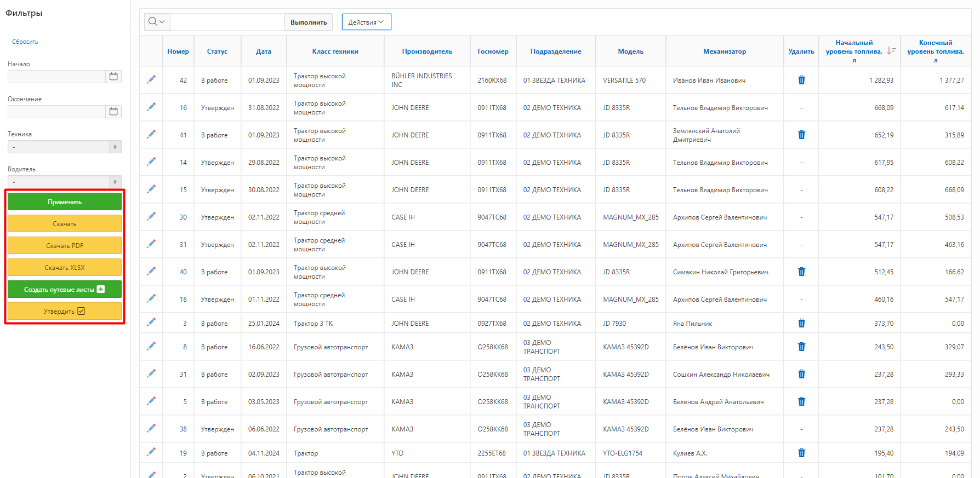This screenshot has width=980, height=478.
Task: Click trash icon in Землянский Анатолий row
Action: 801,135
